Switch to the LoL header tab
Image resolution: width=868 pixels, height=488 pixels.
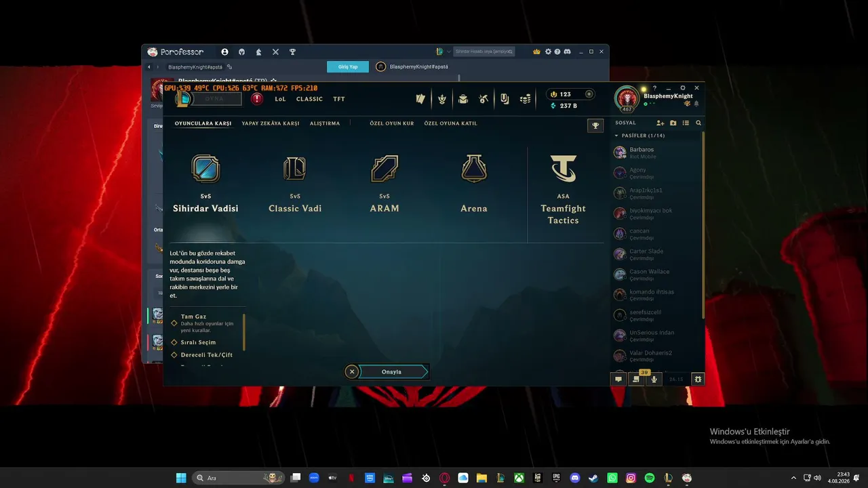(280, 99)
